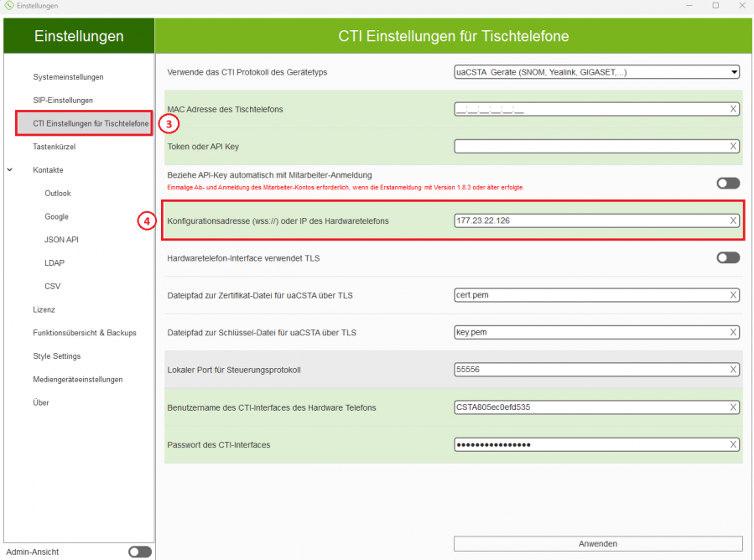Toggle Hardwaretelefon-Interface verwendet TLS
Viewport: 754px width, 560px height.
tap(727, 258)
